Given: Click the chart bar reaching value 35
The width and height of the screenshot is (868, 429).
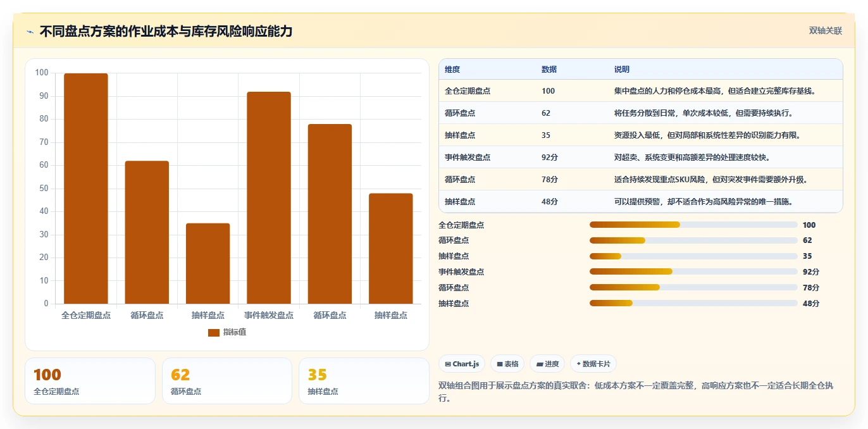Looking at the screenshot, I should [208, 263].
